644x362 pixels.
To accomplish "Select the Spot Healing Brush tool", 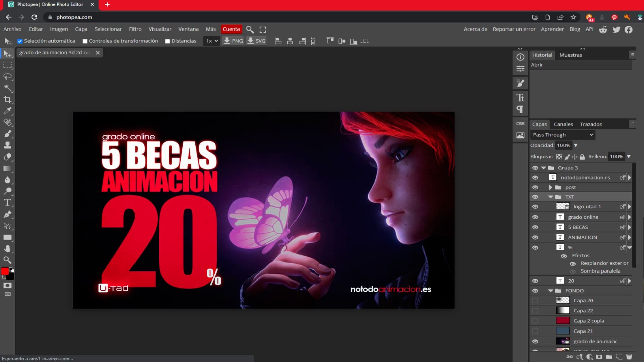I will (x=7, y=122).
